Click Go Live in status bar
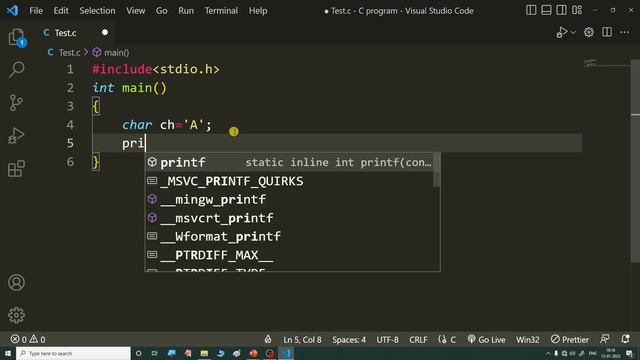This screenshot has height=360, width=640. click(487, 340)
